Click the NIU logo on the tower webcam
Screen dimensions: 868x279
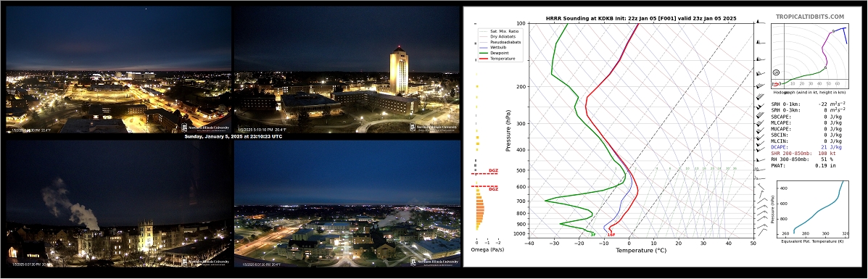tap(434, 128)
